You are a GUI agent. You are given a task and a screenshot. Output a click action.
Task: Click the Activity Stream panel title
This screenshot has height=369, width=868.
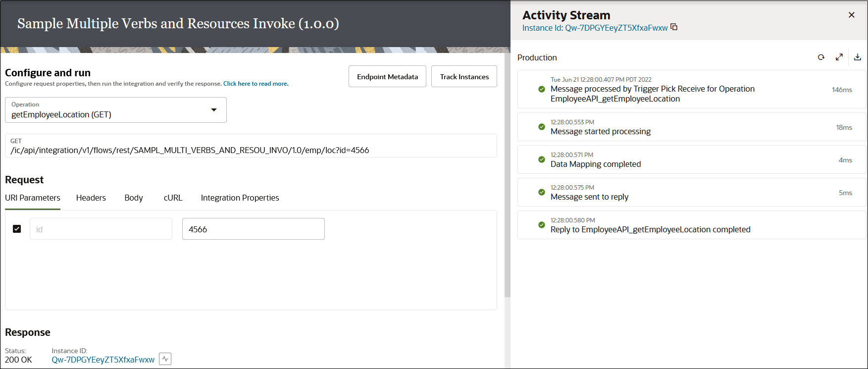[566, 15]
